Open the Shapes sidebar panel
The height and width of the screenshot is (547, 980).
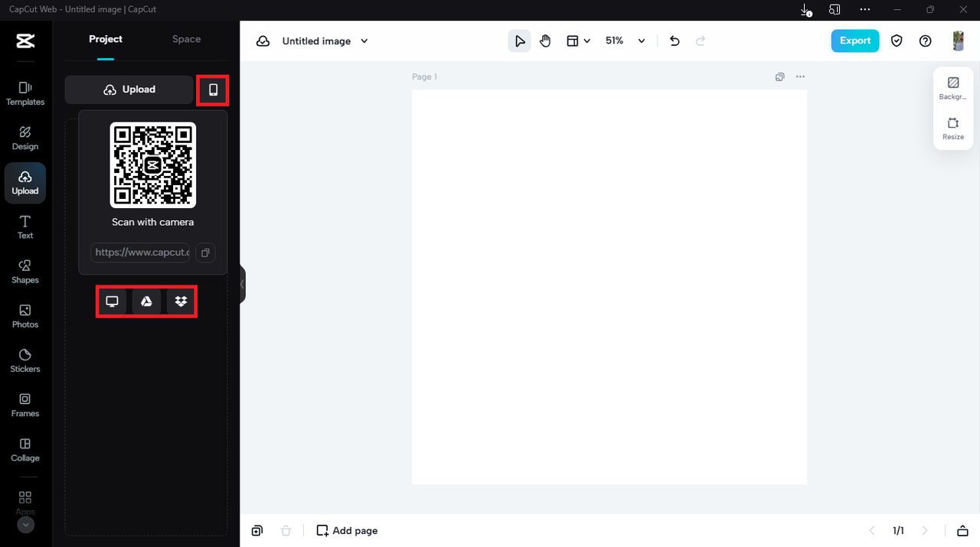click(x=25, y=272)
